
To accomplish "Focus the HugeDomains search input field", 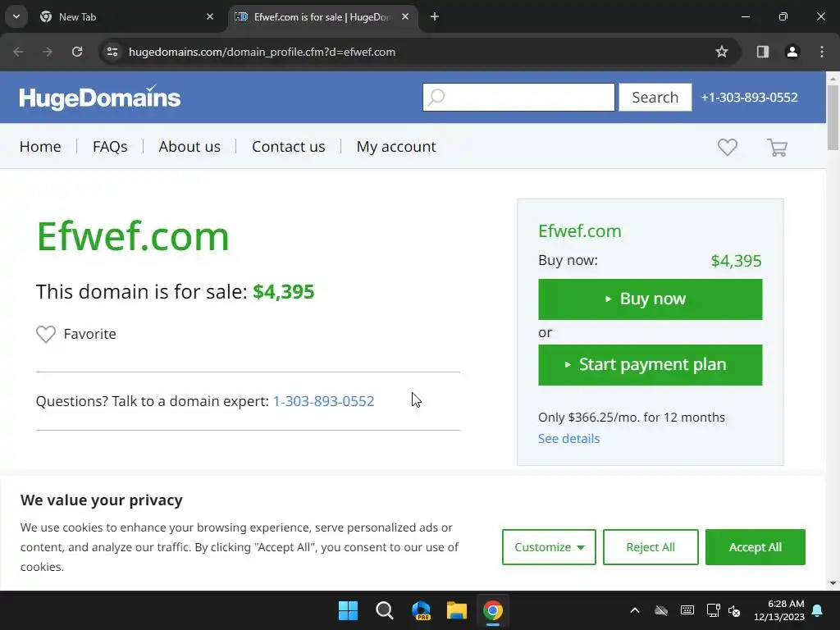I will (518, 98).
